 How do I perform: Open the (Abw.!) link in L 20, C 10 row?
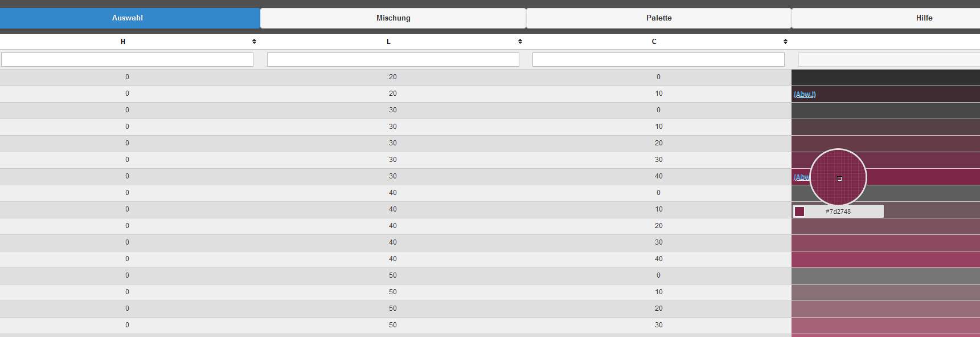[805, 95]
